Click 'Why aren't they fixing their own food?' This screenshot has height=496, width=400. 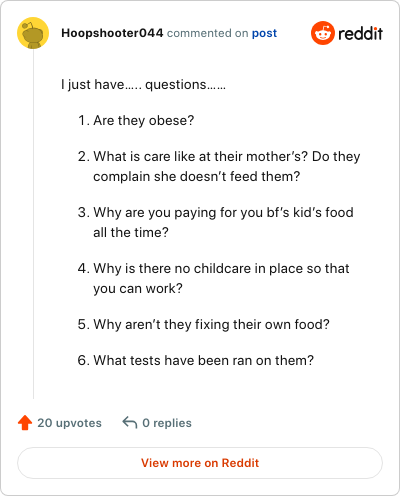click(211, 324)
